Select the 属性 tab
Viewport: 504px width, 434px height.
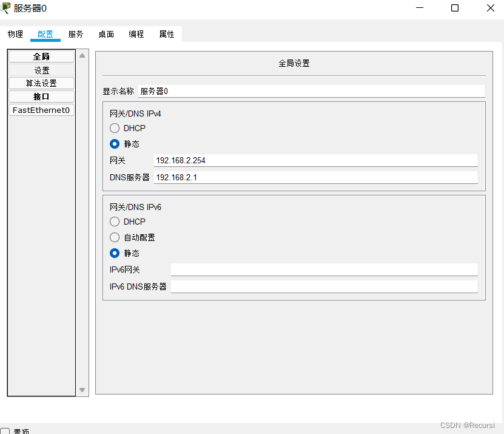pyautogui.click(x=167, y=34)
